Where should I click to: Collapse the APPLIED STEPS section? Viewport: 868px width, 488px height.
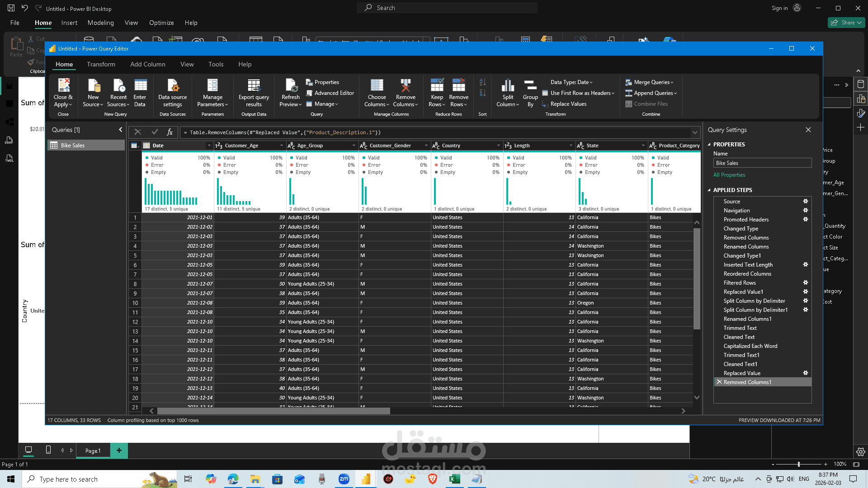click(x=709, y=190)
